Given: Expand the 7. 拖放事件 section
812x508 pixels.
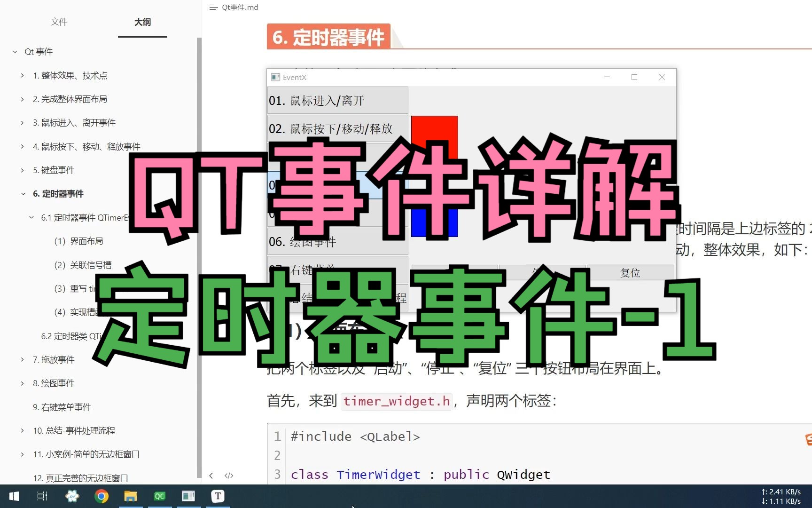Looking at the screenshot, I should 22,360.
